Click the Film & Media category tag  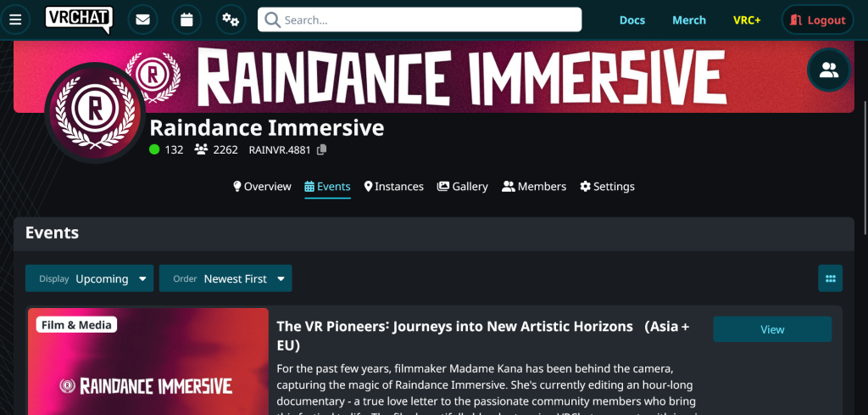coord(76,325)
